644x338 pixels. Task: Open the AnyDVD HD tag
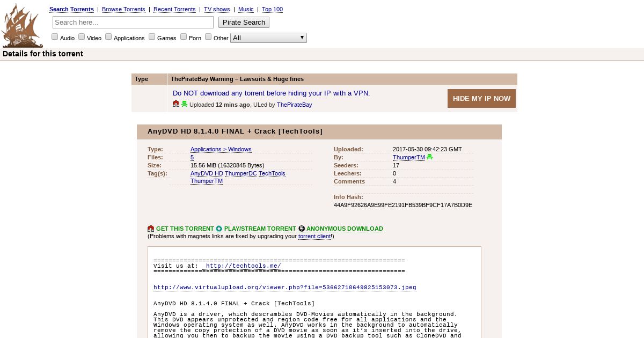(x=207, y=173)
